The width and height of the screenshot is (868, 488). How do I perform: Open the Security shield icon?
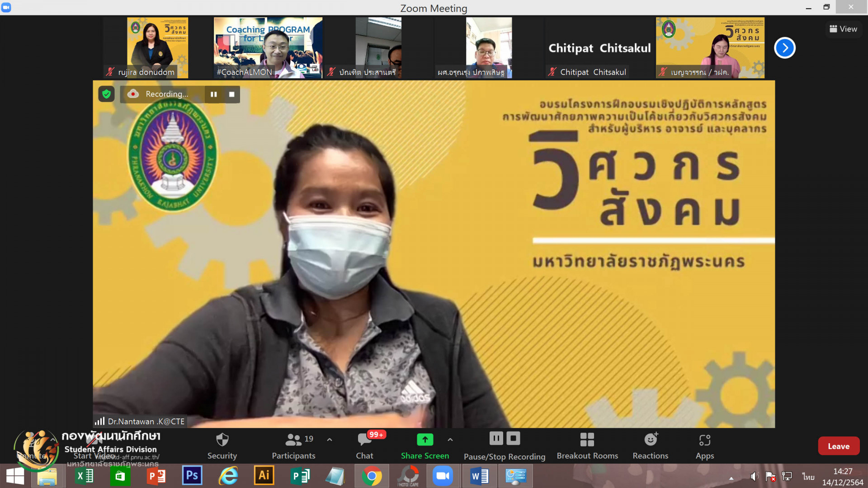[x=222, y=440]
